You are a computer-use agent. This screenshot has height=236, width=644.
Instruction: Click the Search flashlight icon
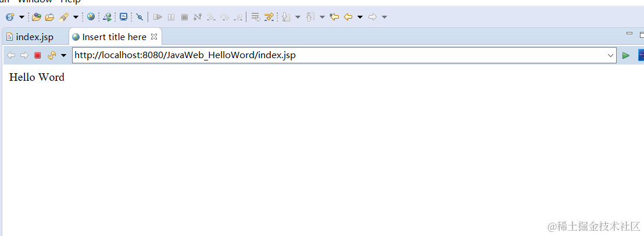pos(64,17)
